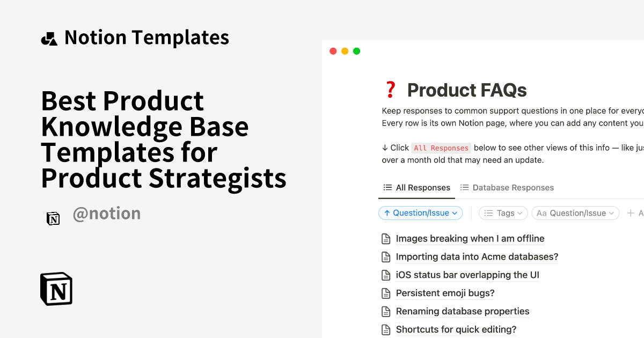
Task: Click the ascending arrow in the sort chip
Action: tap(386, 213)
